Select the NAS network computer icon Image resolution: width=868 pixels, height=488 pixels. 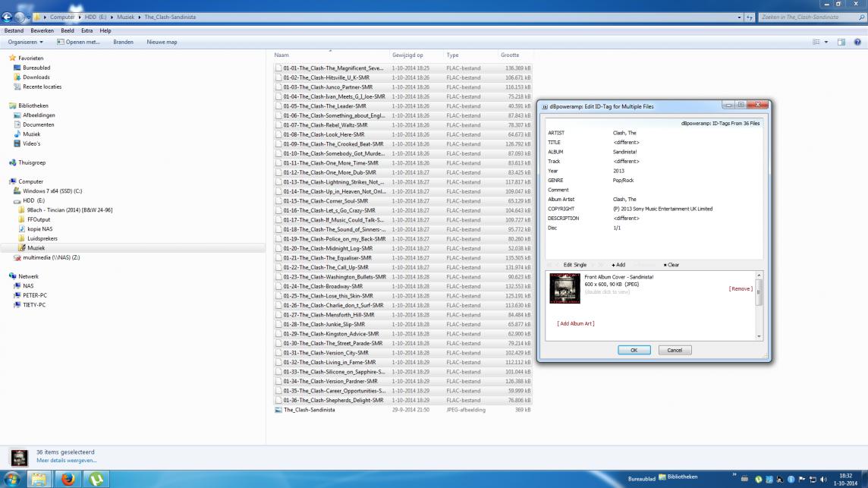click(27, 286)
